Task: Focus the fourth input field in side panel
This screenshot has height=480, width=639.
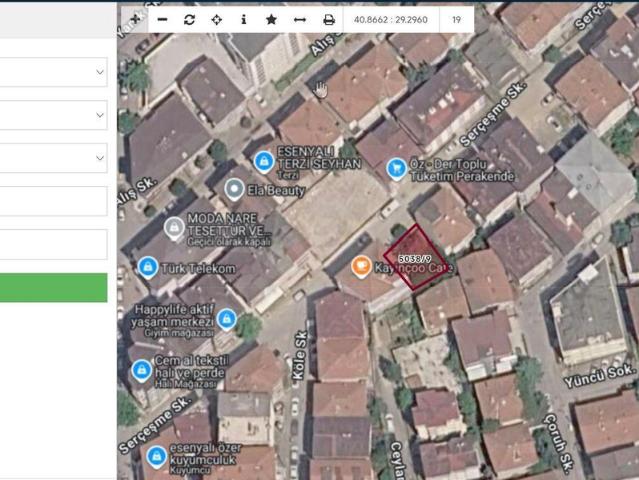Action: pos(53,201)
